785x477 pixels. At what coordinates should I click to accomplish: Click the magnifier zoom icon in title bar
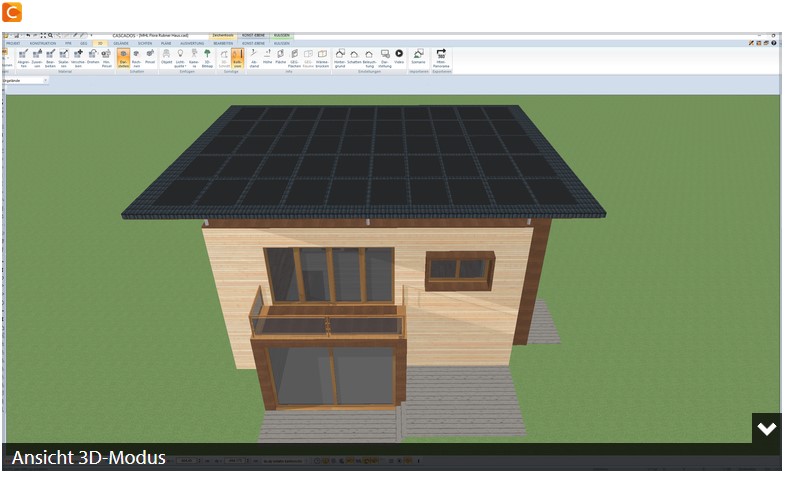50,36
